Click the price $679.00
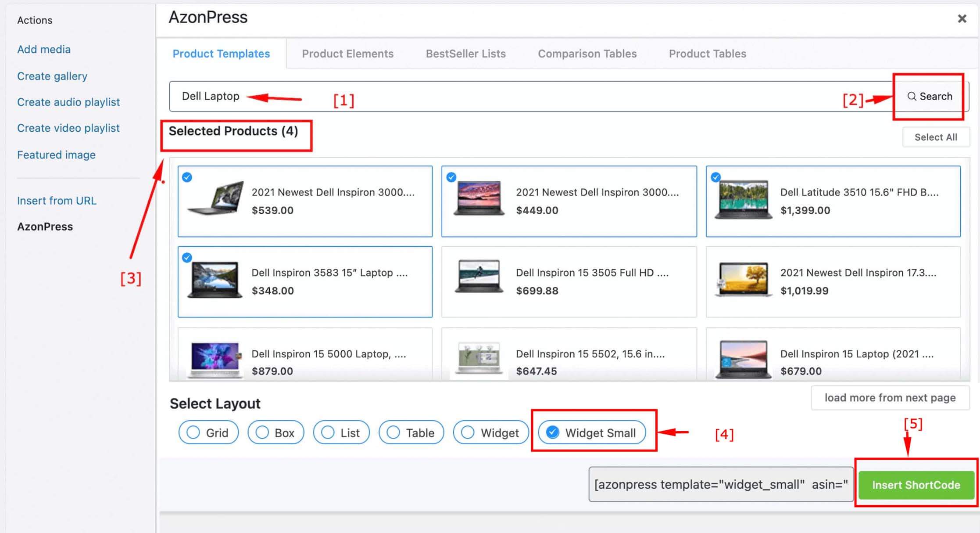This screenshot has height=533, width=980. (801, 371)
